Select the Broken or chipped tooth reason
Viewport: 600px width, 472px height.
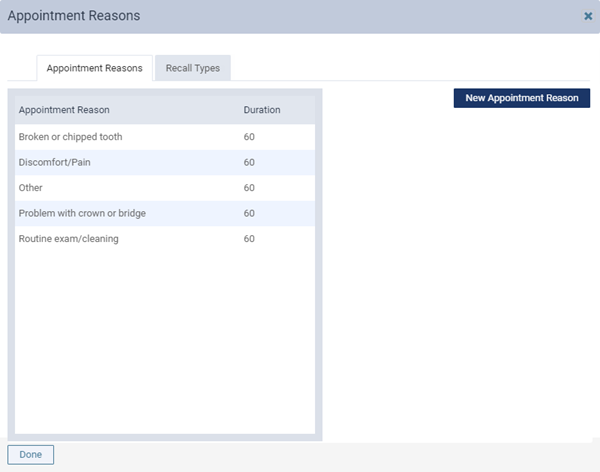point(70,136)
